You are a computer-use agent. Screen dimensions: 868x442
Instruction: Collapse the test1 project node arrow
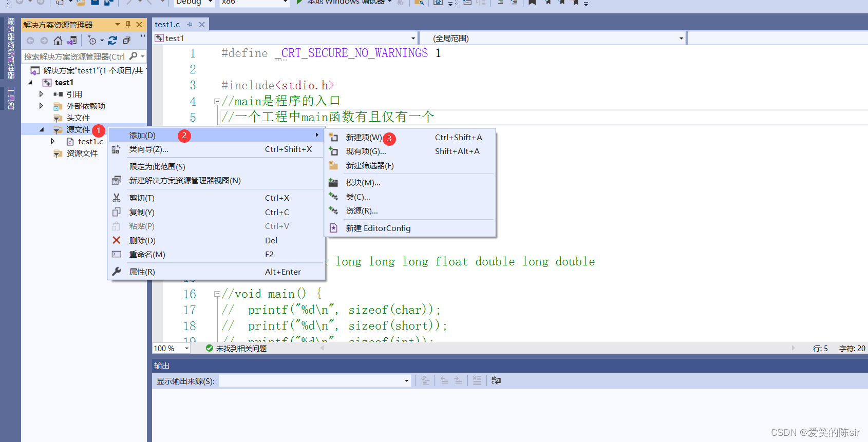click(30, 82)
